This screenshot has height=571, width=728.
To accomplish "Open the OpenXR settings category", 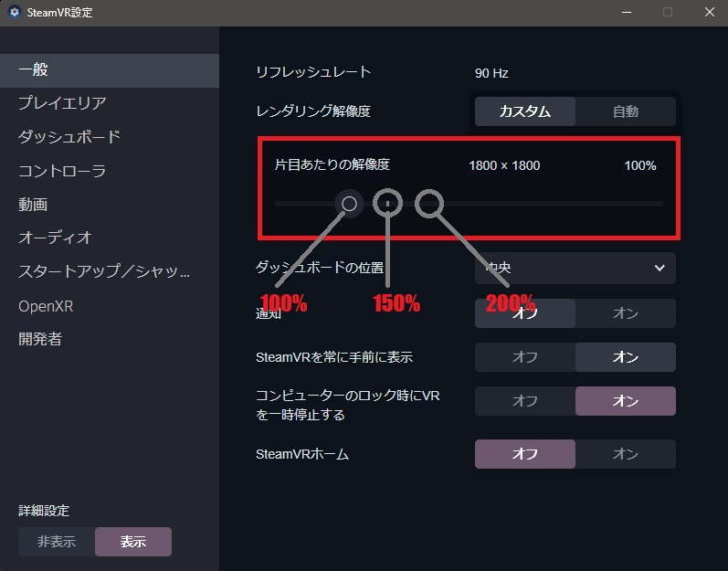I will tap(110, 306).
